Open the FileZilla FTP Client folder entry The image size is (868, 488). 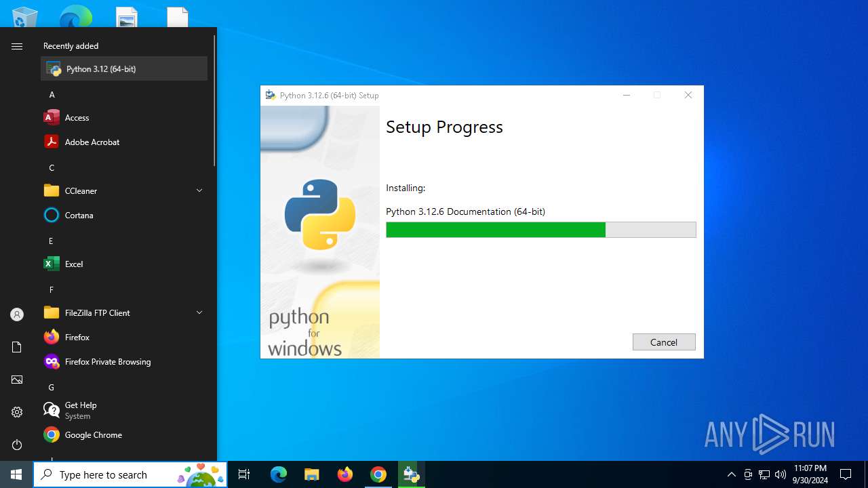click(x=124, y=312)
